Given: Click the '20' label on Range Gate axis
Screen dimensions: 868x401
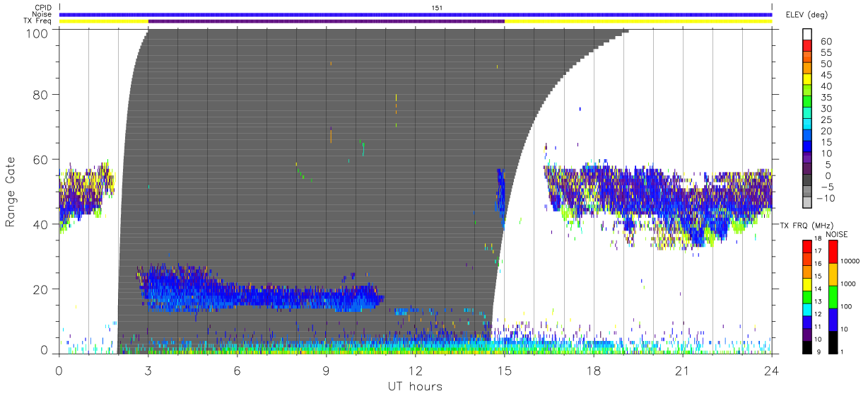Looking at the screenshot, I should tap(40, 289).
